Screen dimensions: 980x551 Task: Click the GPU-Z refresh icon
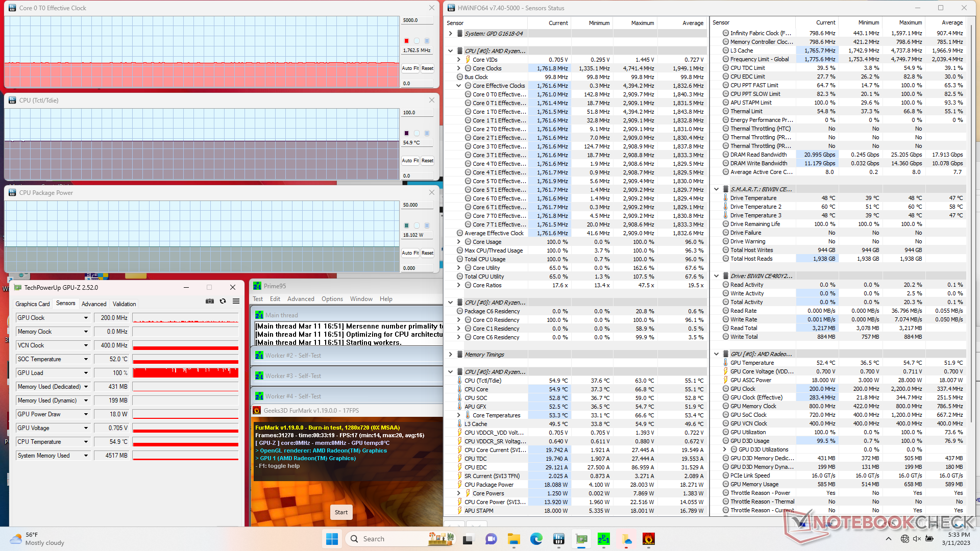coord(223,302)
